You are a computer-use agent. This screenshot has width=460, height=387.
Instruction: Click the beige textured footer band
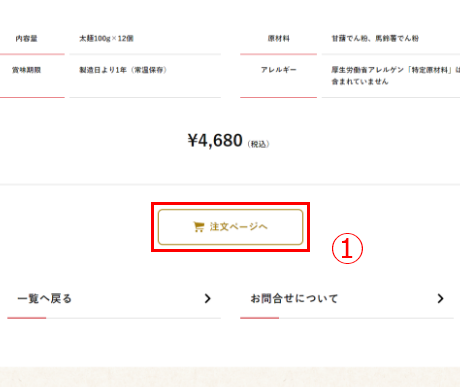(x=230, y=377)
